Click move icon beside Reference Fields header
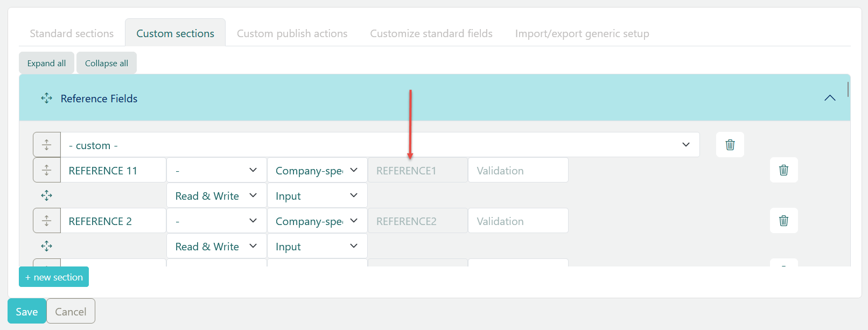The width and height of the screenshot is (868, 330). pos(47,98)
